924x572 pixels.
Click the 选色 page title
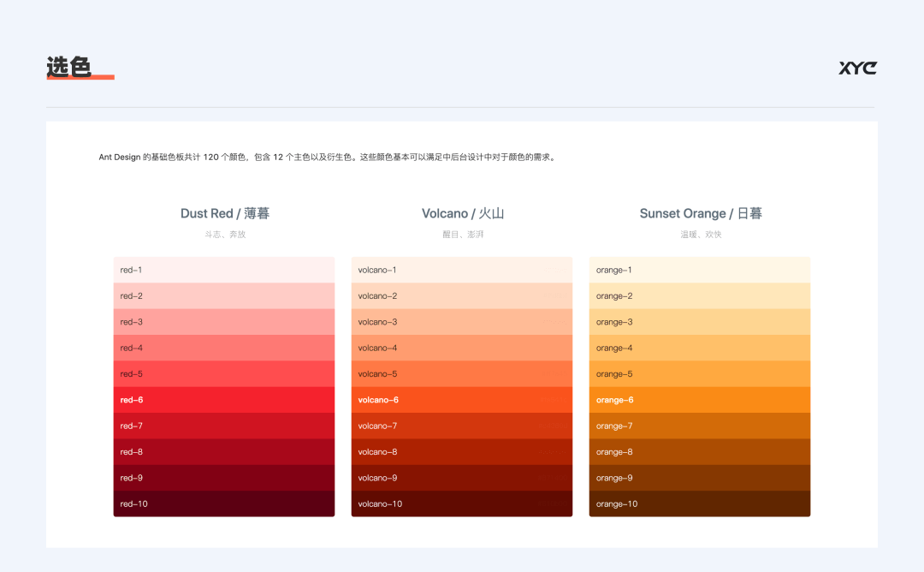pos(69,67)
